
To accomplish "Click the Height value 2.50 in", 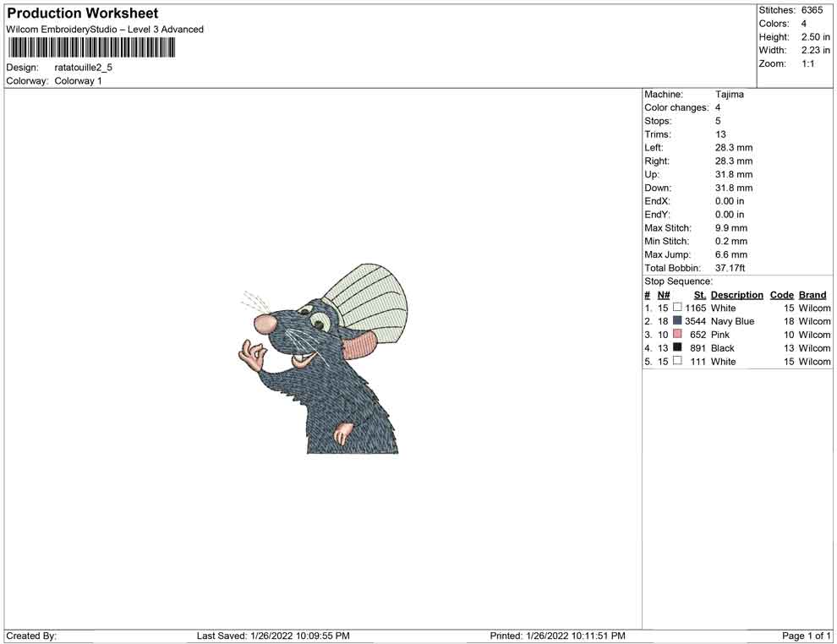I will point(815,37).
